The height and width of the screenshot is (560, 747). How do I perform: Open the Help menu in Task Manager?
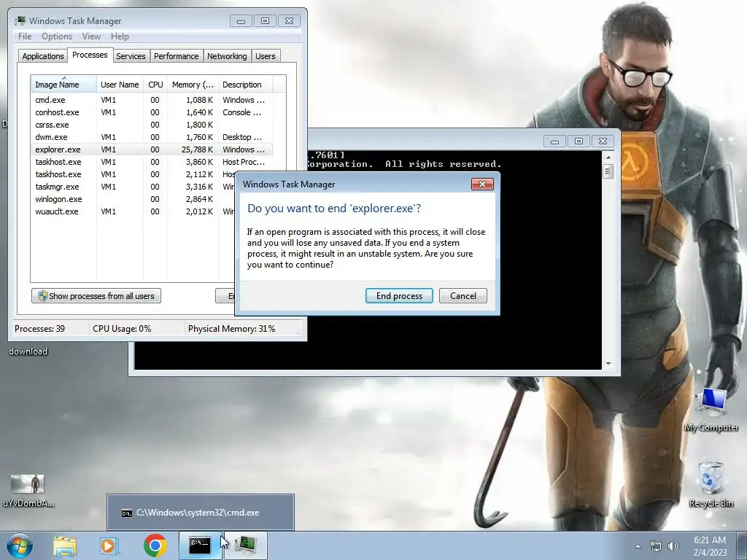(120, 36)
